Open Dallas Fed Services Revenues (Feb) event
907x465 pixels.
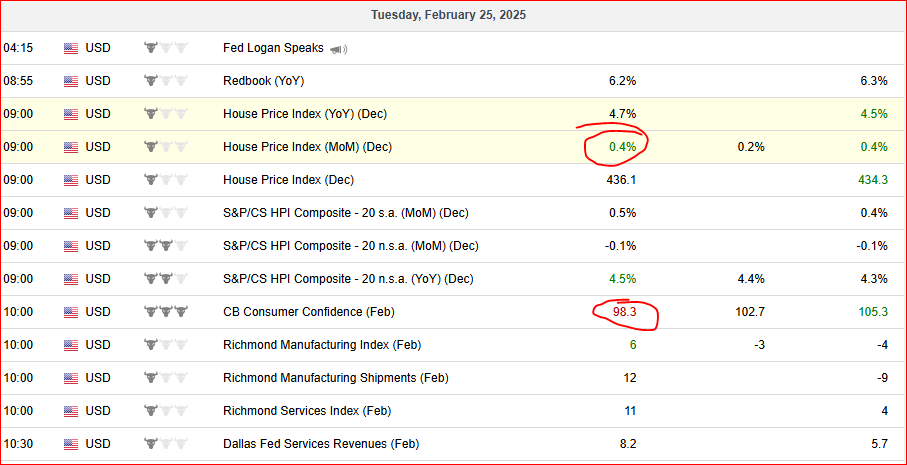[x=321, y=444]
